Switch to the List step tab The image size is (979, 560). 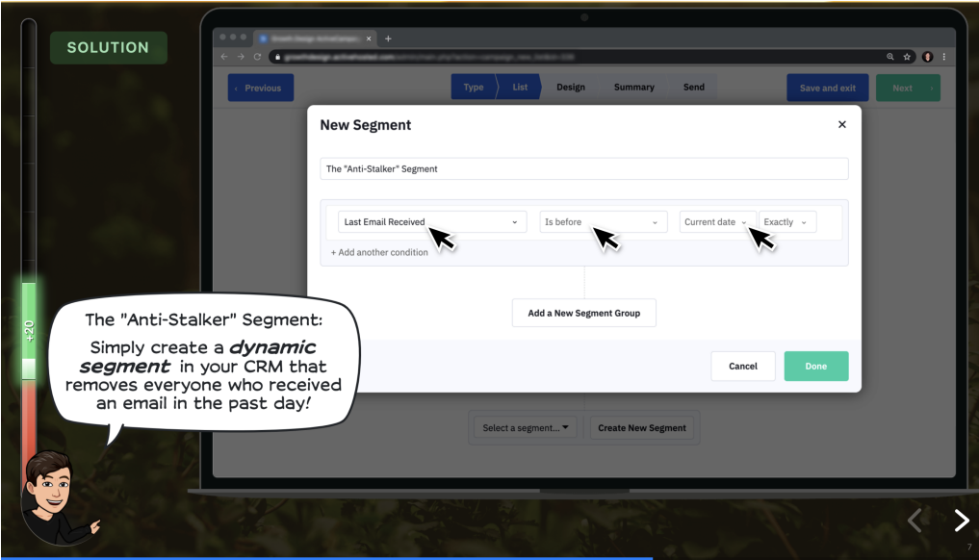click(x=520, y=88)
